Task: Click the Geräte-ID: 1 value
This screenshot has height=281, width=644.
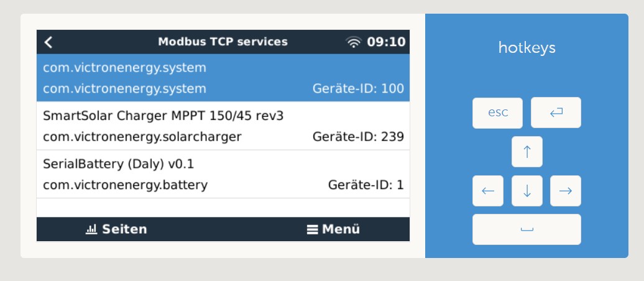Action: [x=366, y=185]
